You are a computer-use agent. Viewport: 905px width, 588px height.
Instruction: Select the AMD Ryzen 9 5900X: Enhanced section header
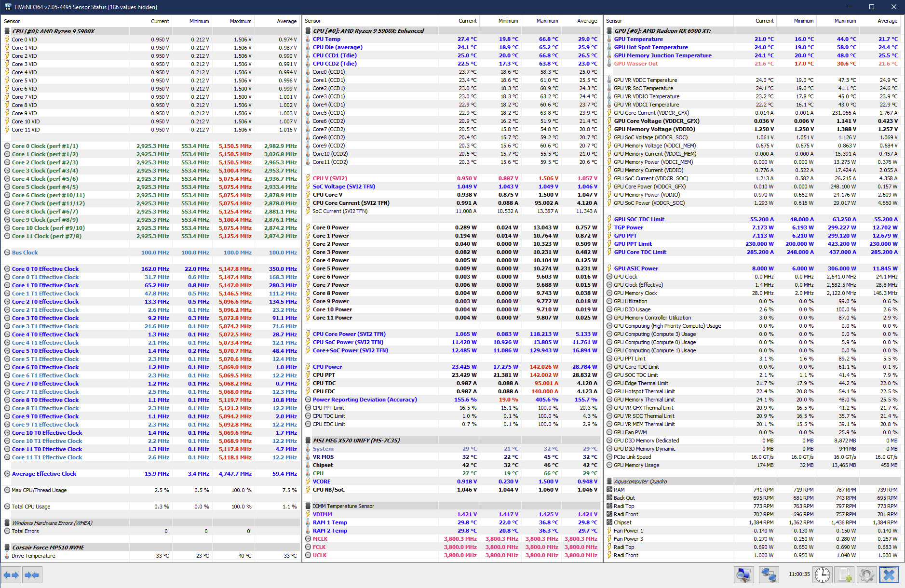pos(452,31)
